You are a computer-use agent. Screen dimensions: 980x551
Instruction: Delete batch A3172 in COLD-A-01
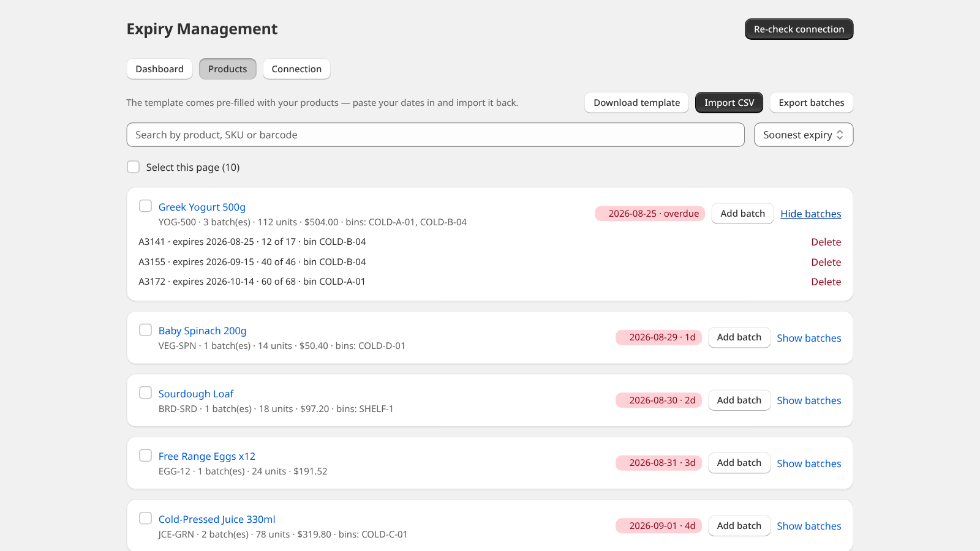tap(826, 282)
